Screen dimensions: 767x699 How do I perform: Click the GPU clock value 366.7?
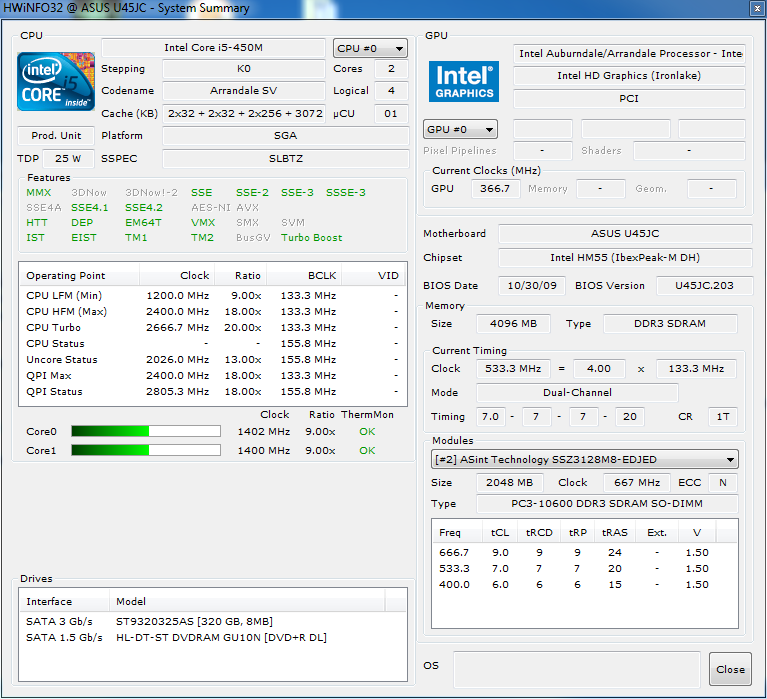coord(495,189)
